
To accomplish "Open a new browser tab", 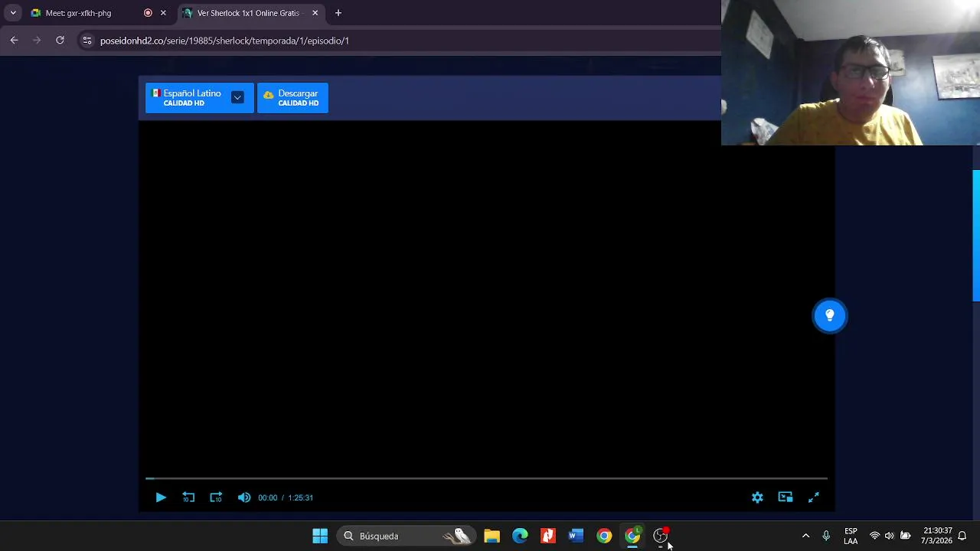I will click(x=338, y=13).
